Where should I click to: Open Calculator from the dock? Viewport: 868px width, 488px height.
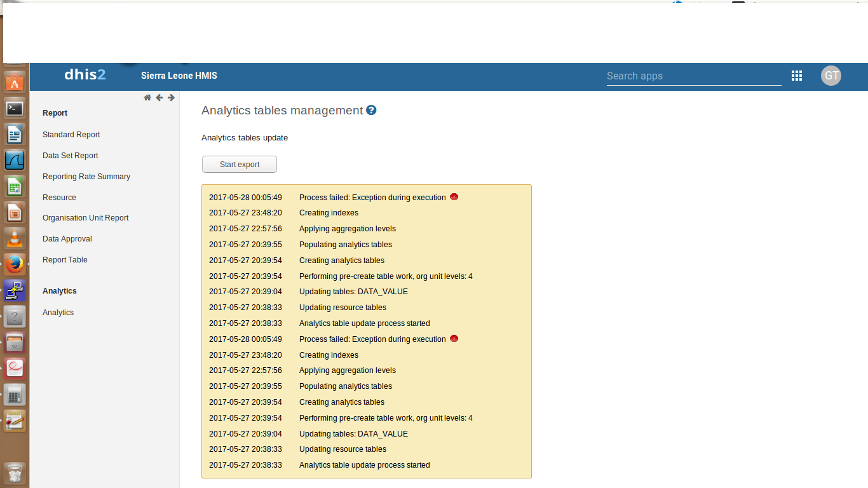tap(15, 394)
